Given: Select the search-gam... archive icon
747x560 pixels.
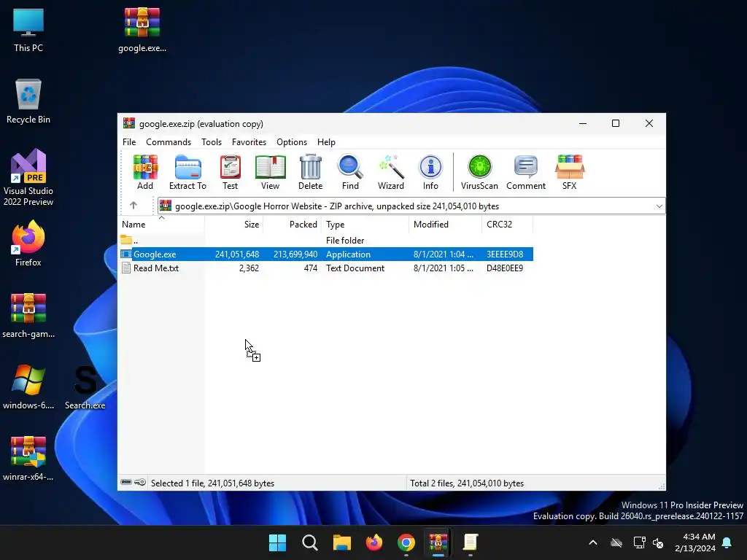Looking at the screenshot, I should tap(28, 316).
